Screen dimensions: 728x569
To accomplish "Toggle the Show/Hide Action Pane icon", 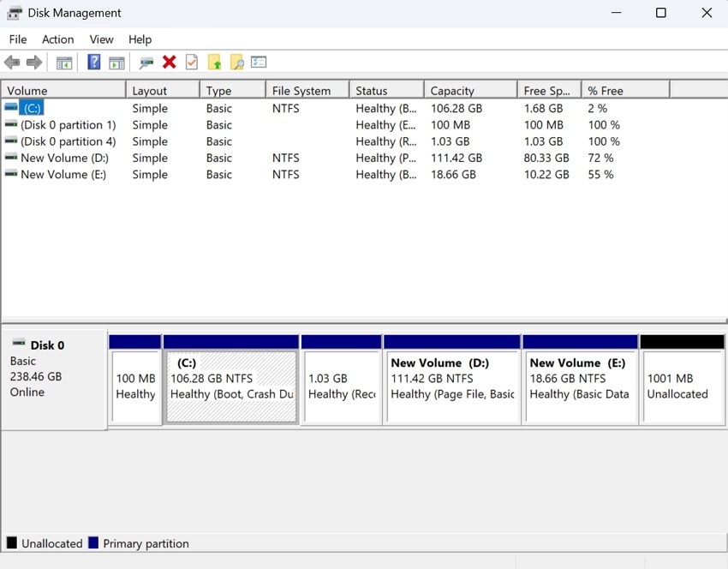I will point(116,63).
